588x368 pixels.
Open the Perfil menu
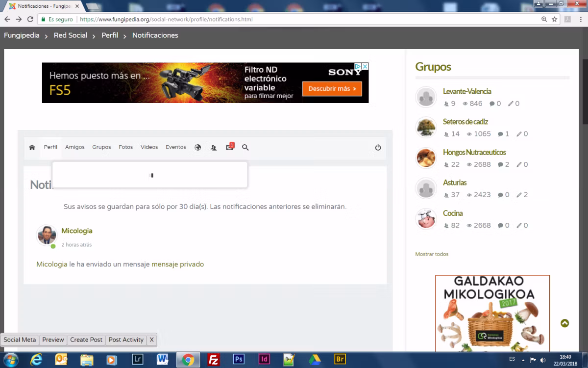point(50,147)
